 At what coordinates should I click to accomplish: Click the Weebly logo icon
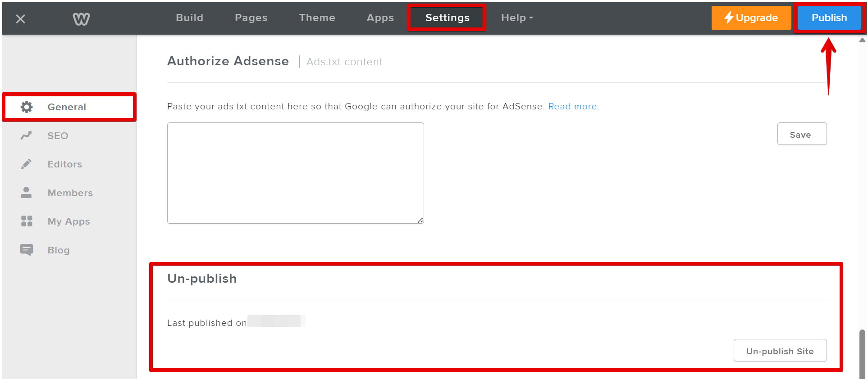(x=81, y=19)
